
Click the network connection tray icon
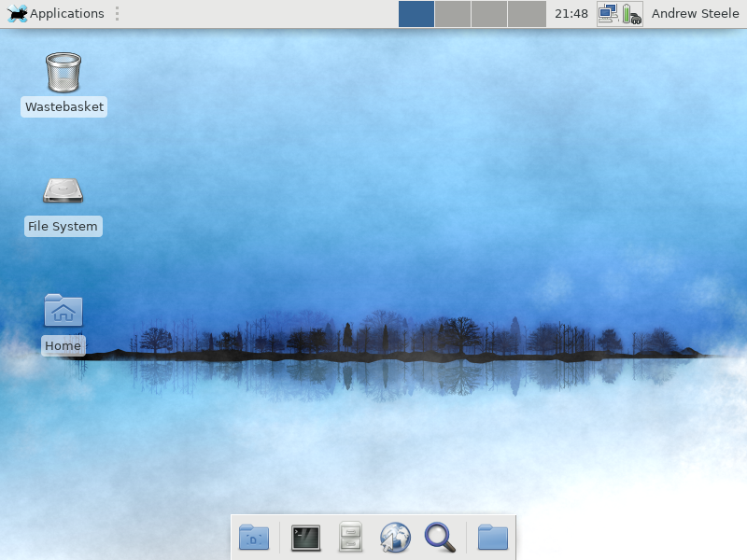[x=608, y=14]
